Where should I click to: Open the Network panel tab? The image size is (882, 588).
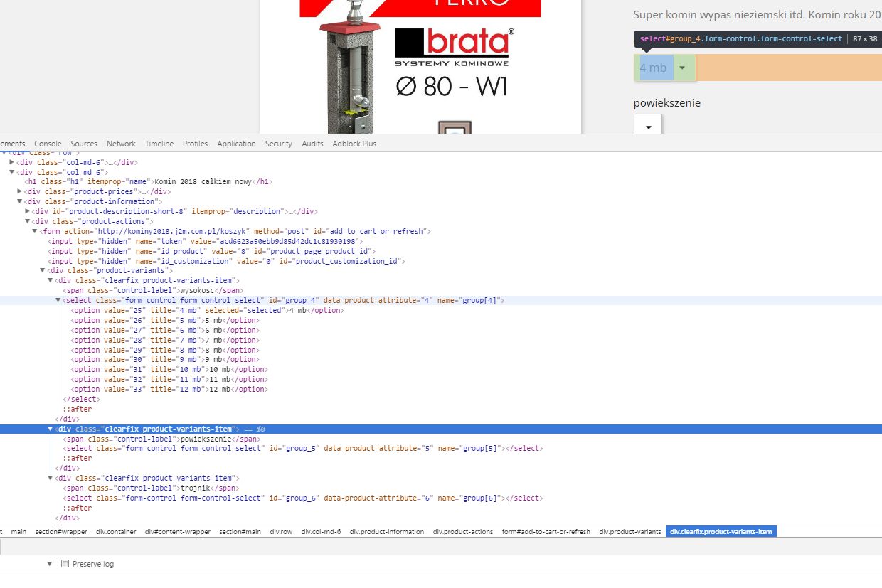point(121,144)
